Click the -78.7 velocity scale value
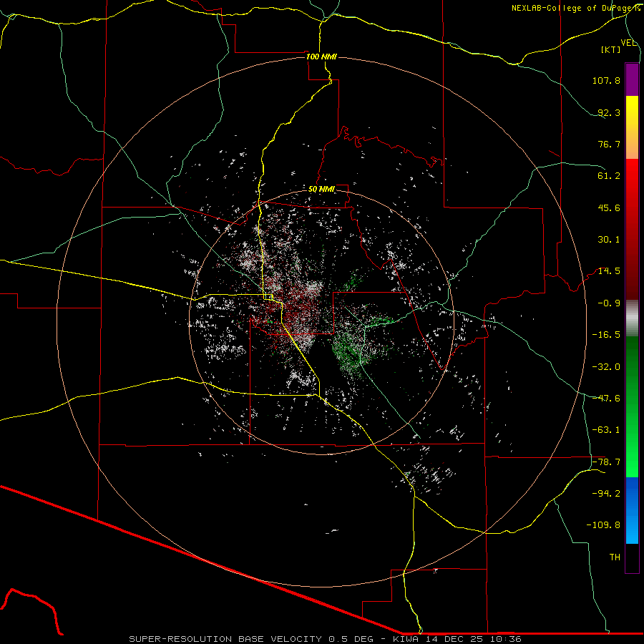 [x=606, y=462]
